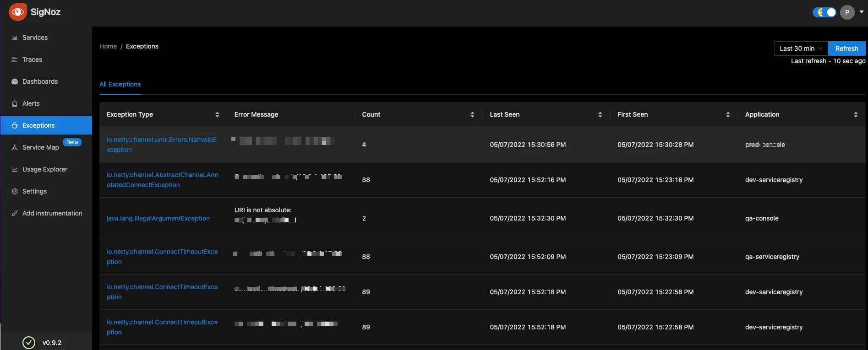868x350 pixels.
Task: Click the version v0.9.2 checkmark icon
Action: 29,342
